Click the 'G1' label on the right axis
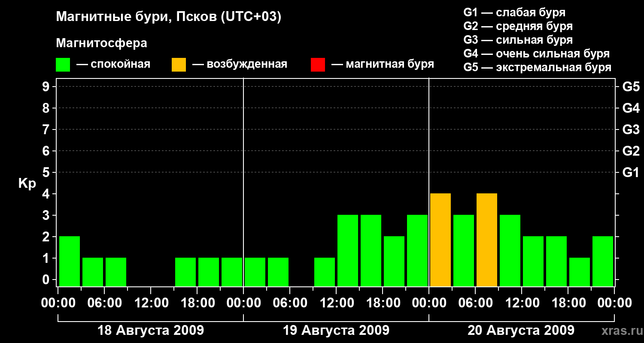 [631, 173]
